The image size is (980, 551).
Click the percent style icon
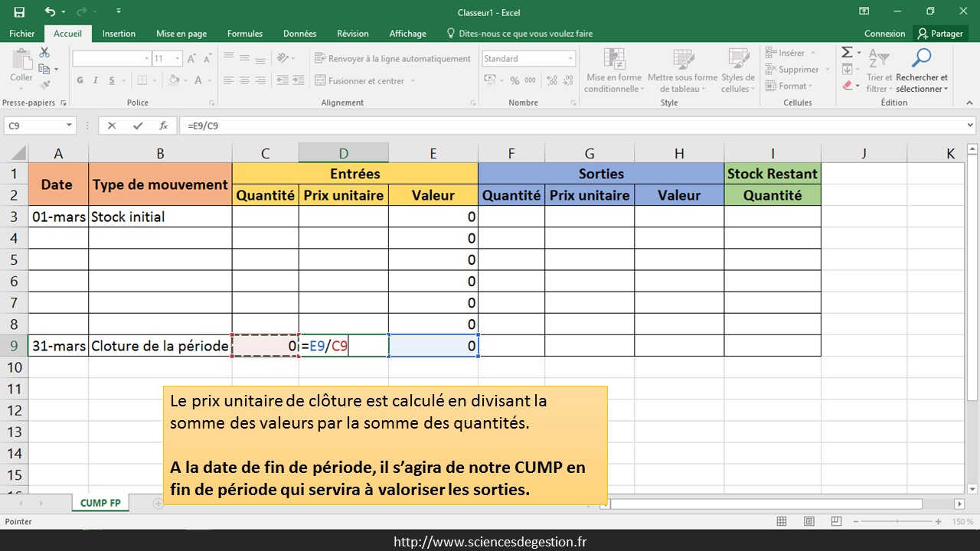click(514, 80)
